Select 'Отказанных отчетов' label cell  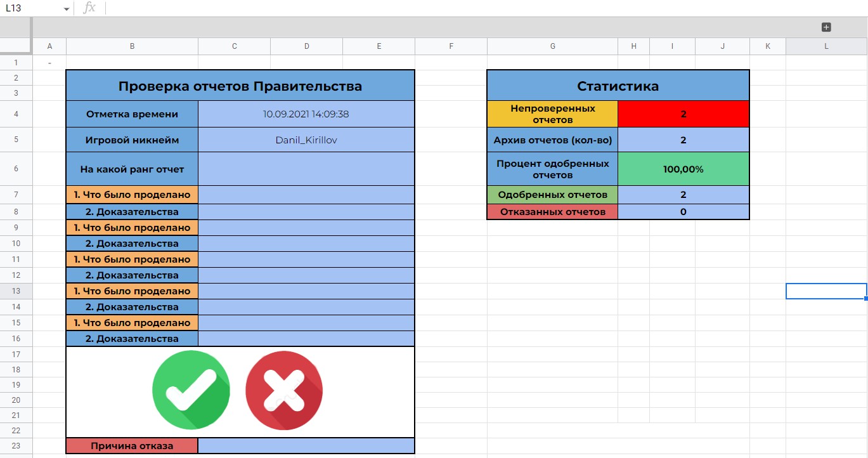coord(553,212)
